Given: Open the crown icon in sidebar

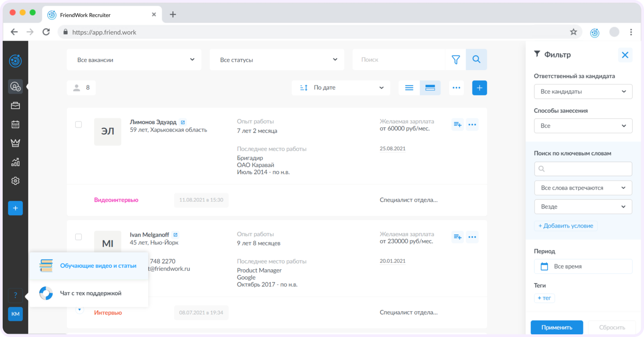Looking at the screenshot, I should click(x=16, y=143).
